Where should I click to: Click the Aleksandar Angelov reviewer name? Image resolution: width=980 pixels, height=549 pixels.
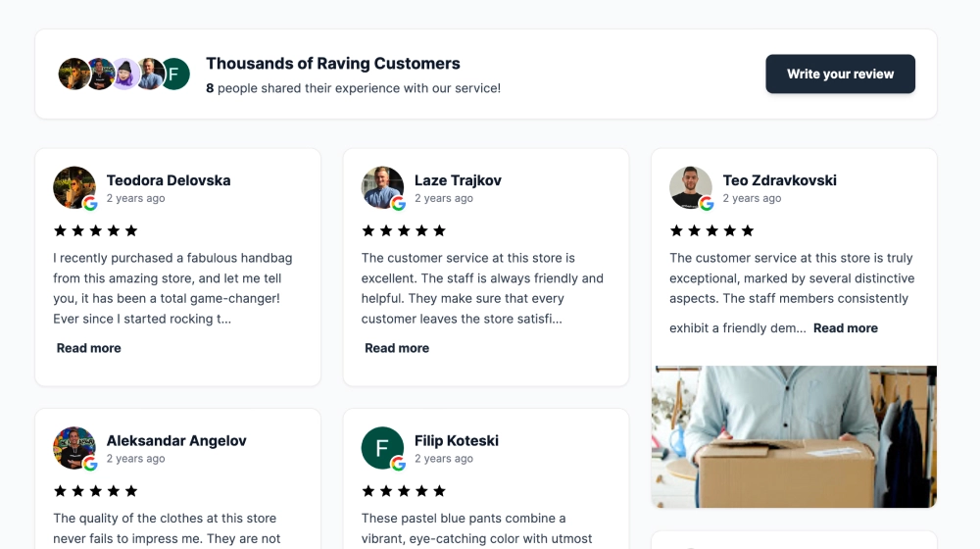176,441
